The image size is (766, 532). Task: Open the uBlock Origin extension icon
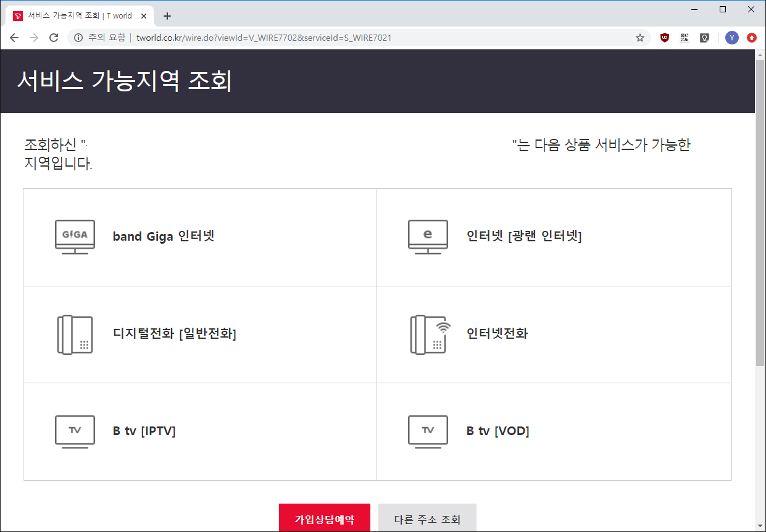665,38
